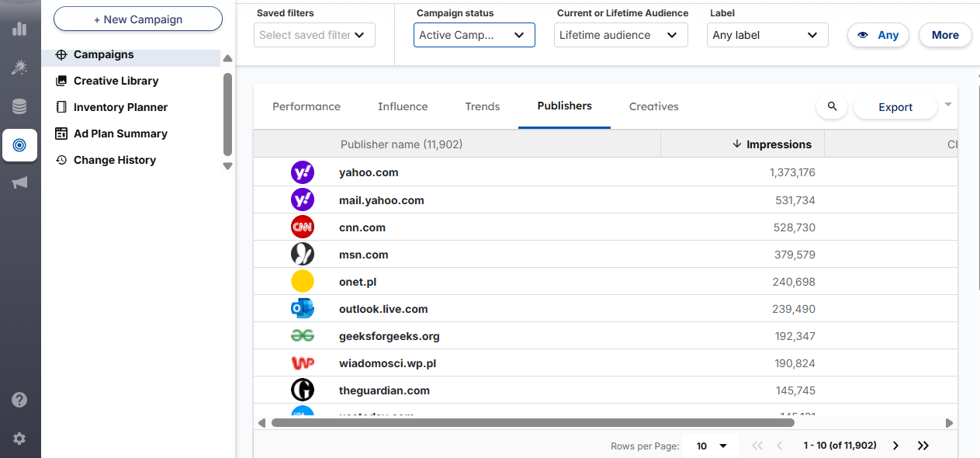Viewport: 980px width, 458px height.
Task: Open the megaphone promotions sidebar icon
Action: pyautogui.click(x=19, y=182)
